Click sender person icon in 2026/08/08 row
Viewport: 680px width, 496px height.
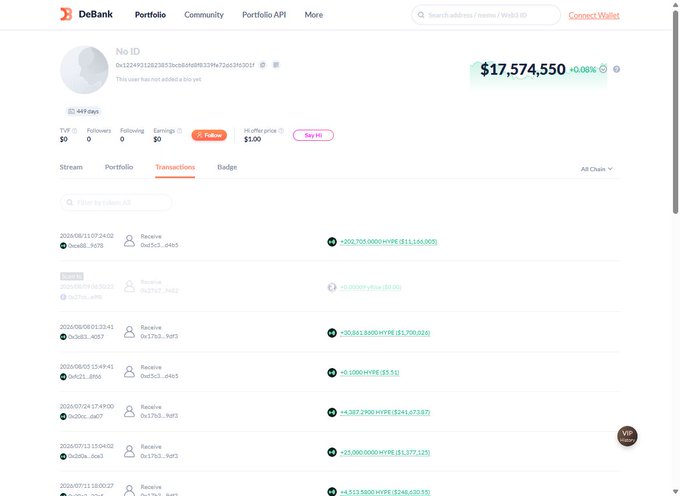(x=129, y=332)
